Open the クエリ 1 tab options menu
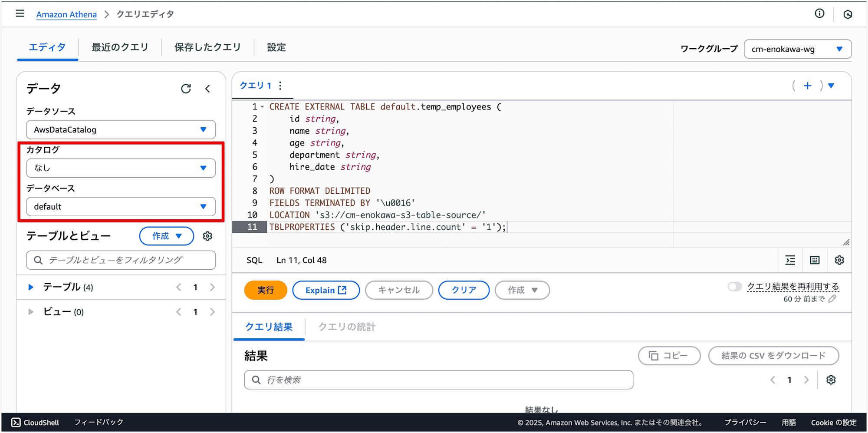 coord(280,86)
